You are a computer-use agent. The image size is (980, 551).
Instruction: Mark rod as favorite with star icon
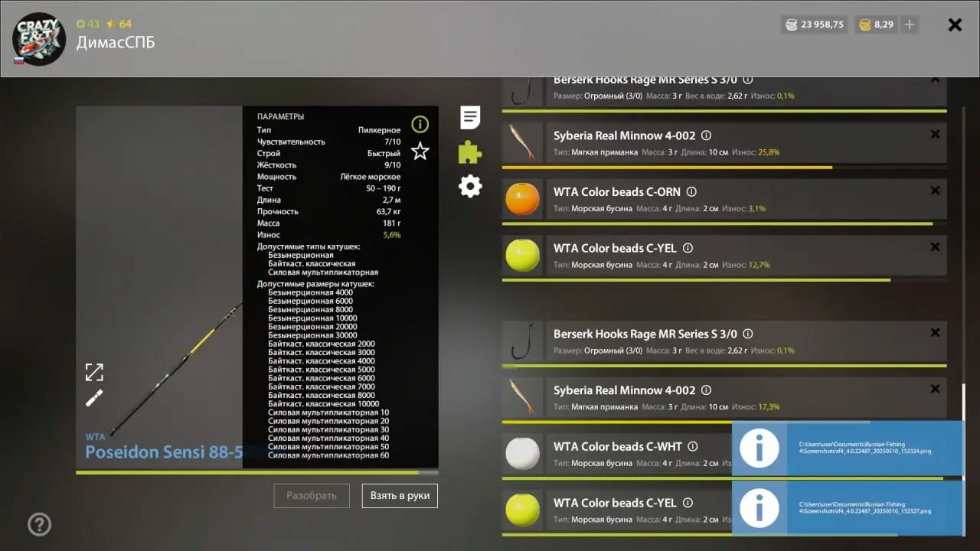click(420, 151)
